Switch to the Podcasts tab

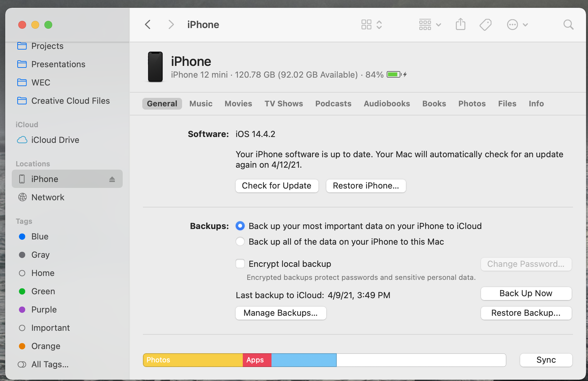pyautogui.click(x=333, y=104)
